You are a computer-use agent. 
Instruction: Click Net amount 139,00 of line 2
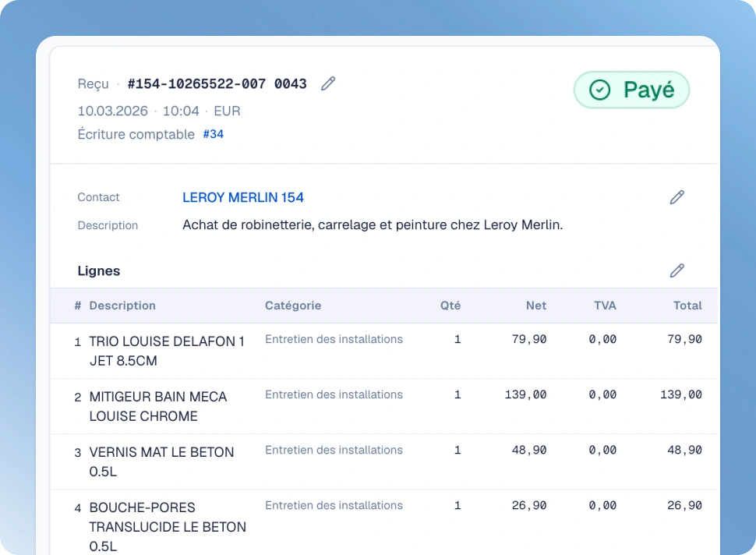click(x=525, y=395)
